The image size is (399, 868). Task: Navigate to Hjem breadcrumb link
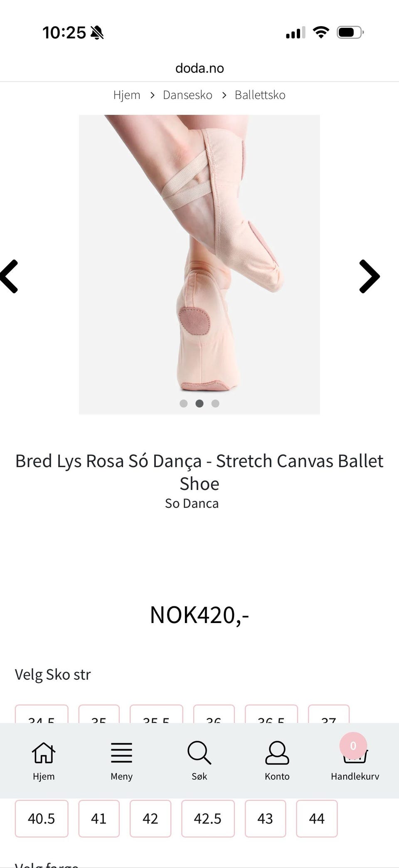[x=127, y=95]
